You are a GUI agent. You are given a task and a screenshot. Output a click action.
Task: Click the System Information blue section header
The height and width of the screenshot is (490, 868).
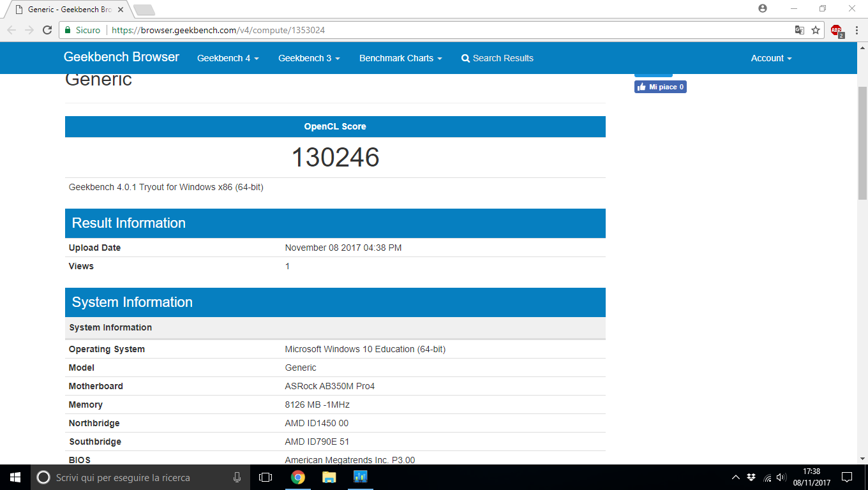click(x=335, y=302)
